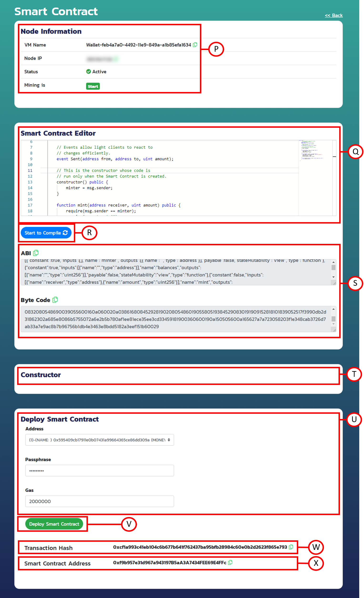Click the 'event Sent' code line

115,159
